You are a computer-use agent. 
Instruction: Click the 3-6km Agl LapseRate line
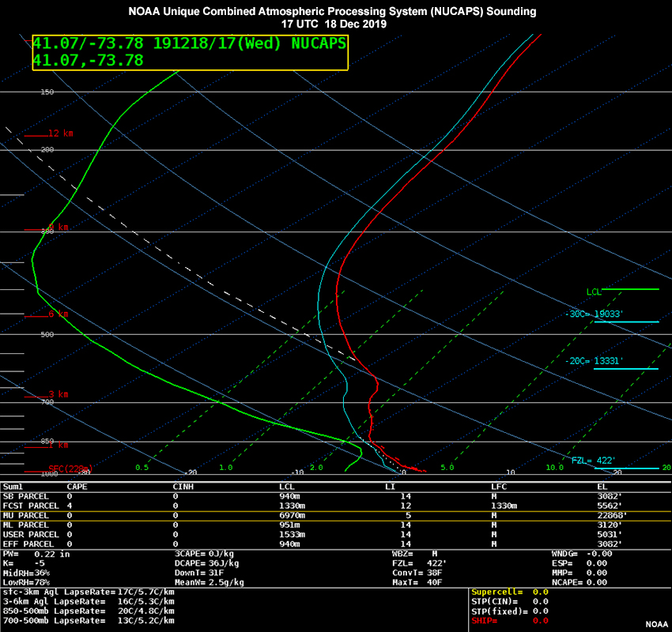pyautogui.click(x=89, y=602)
